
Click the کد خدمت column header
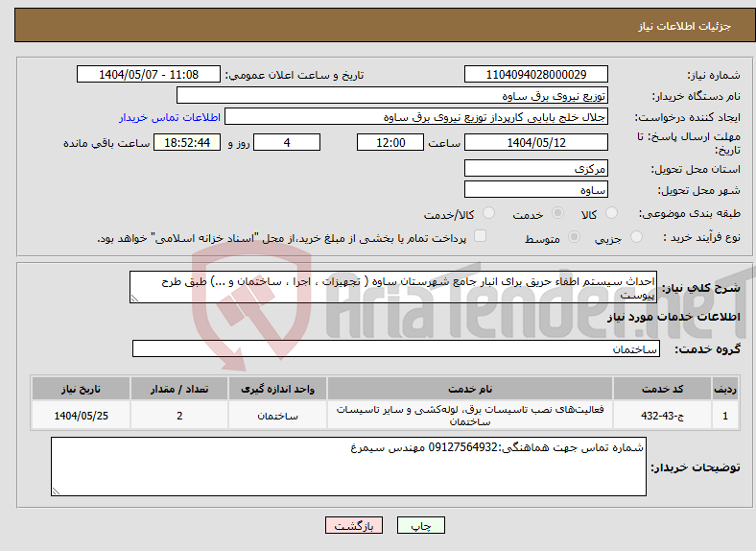pyautogui.click(x=663, y=389)
